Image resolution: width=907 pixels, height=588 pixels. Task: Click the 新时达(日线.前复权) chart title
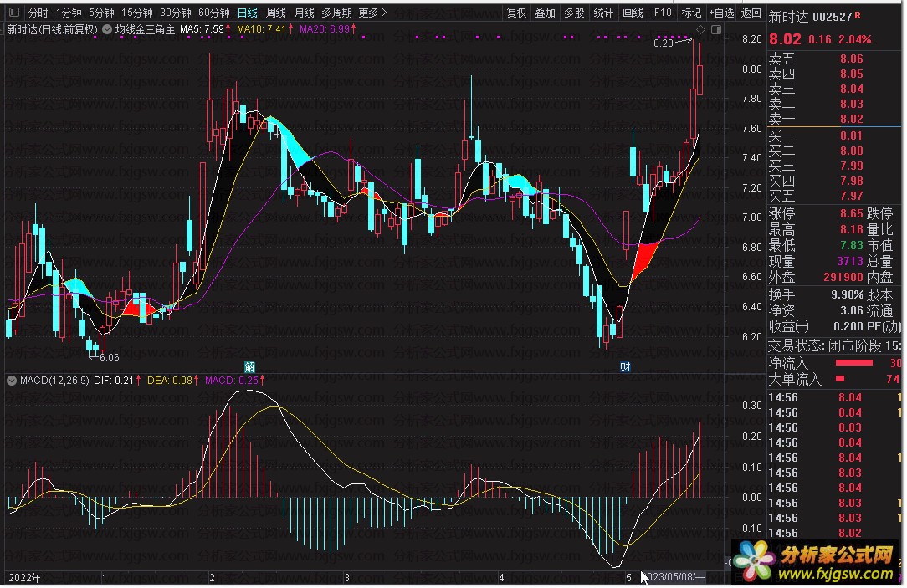(52, 29)
